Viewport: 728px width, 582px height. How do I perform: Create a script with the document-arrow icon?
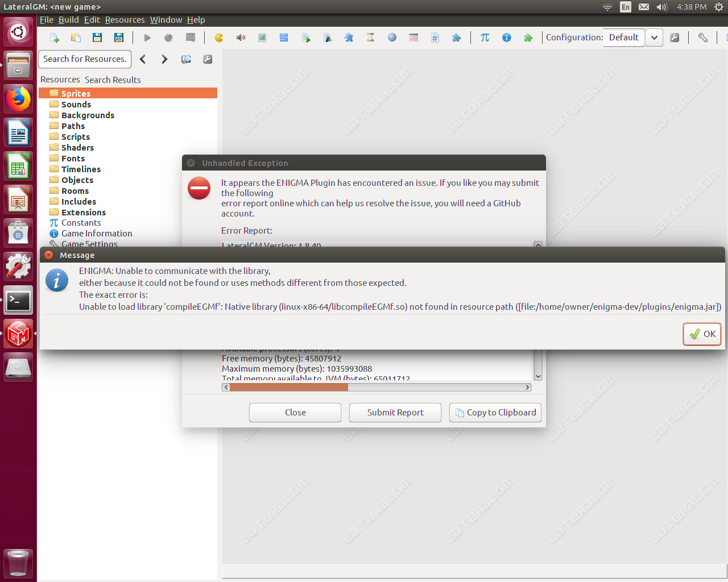point(306,38)
